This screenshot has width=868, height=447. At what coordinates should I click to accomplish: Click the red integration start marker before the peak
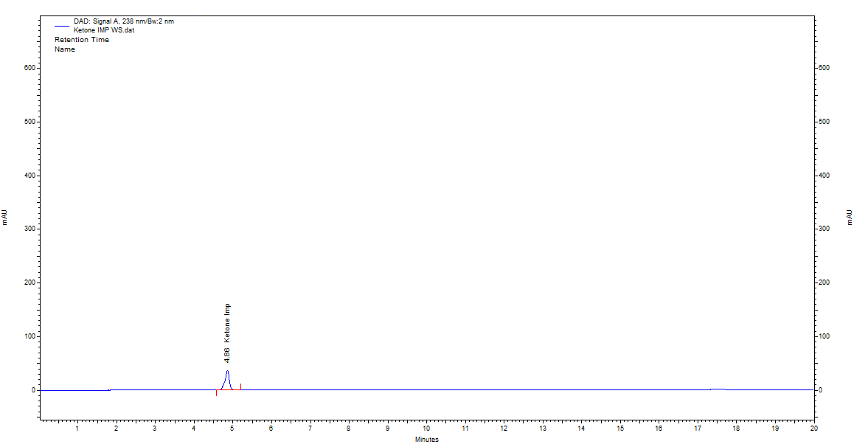pyautogui.click(x=216, y=392)
